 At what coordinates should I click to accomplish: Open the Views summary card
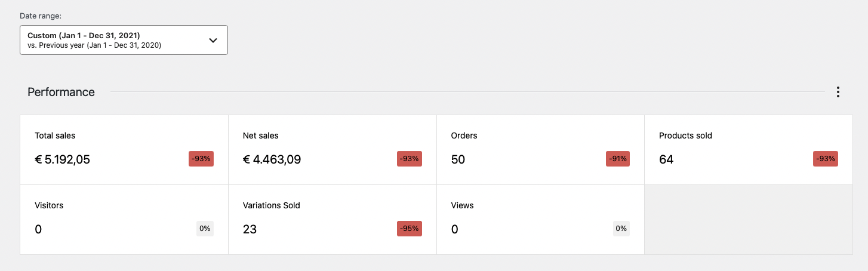(x=540, y=220)
